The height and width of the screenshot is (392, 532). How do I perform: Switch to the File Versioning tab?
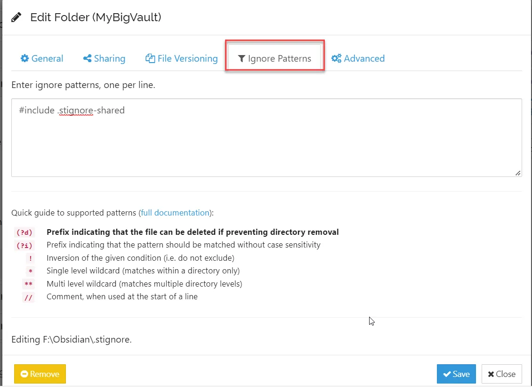click(182, 58)
